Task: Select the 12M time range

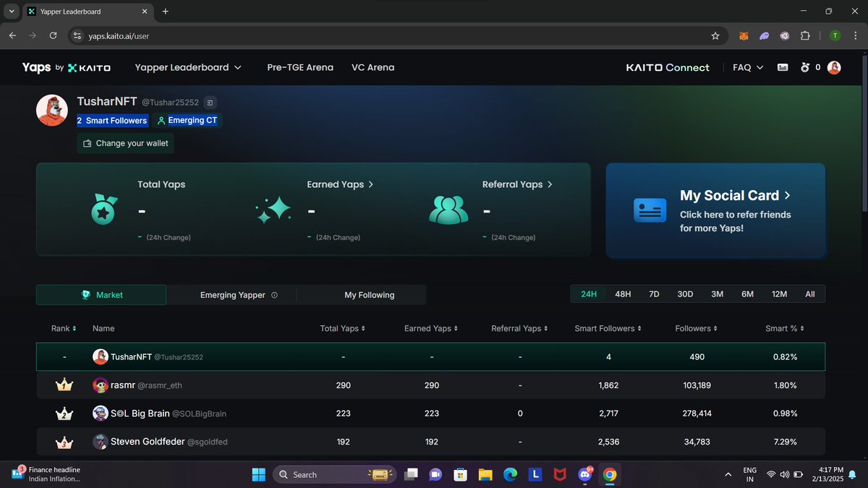Action: click(779, 294)
